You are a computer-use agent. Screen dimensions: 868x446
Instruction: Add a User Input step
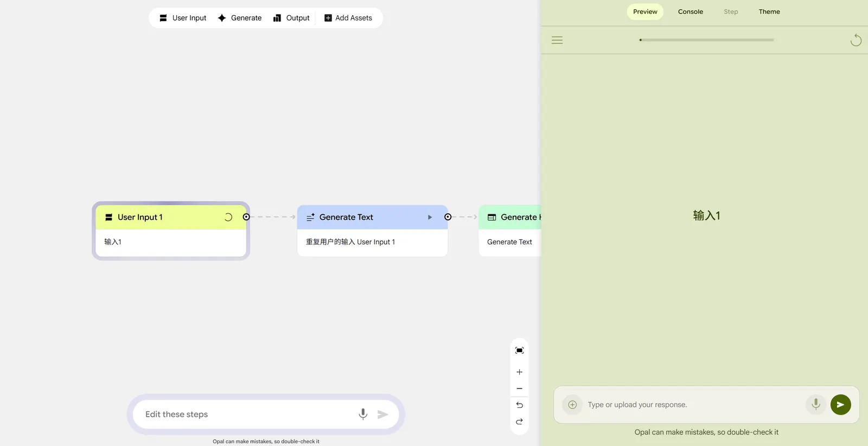pyautogui.click(x=183, y=18)
